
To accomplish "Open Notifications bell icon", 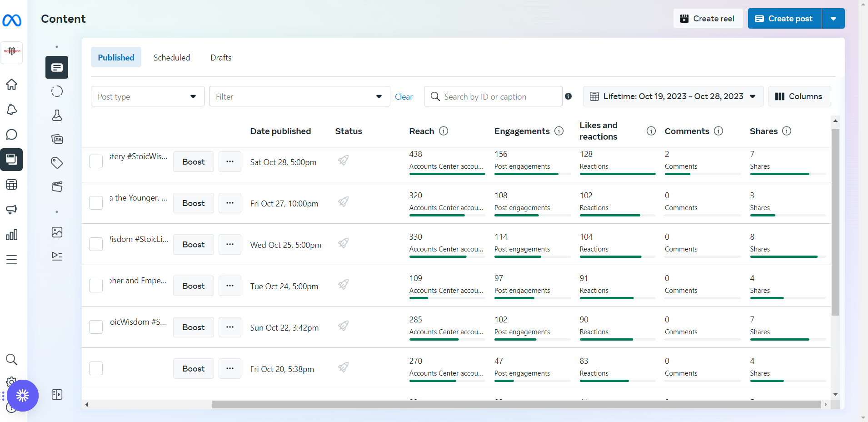I will pos(12,110).
